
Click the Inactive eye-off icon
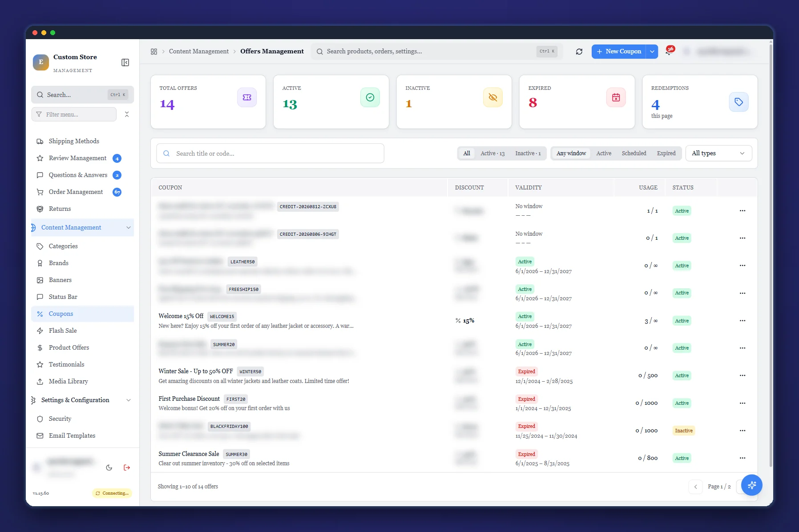(x=493, y=97)
